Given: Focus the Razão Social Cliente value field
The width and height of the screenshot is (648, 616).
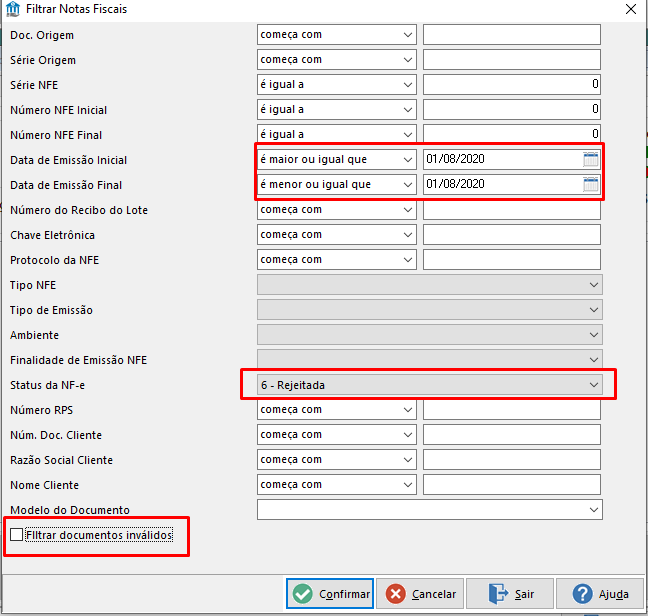Looking at the screenshot, I should point(512,460).
